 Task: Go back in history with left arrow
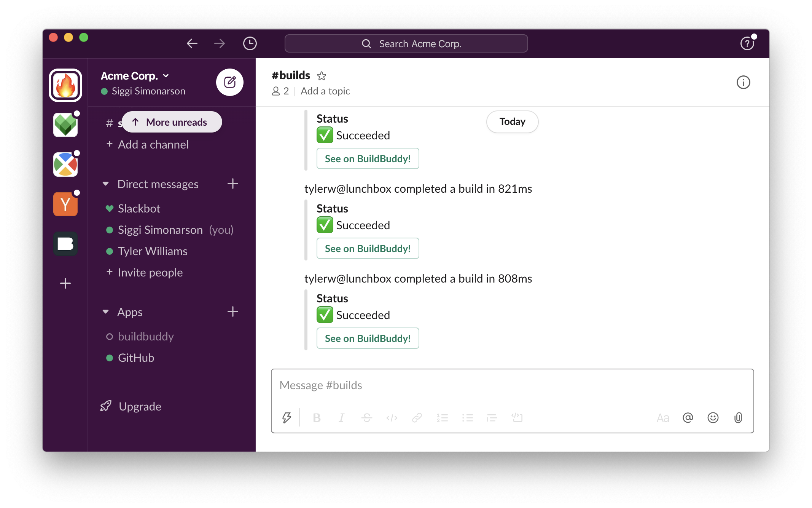[x=192, y=43]
